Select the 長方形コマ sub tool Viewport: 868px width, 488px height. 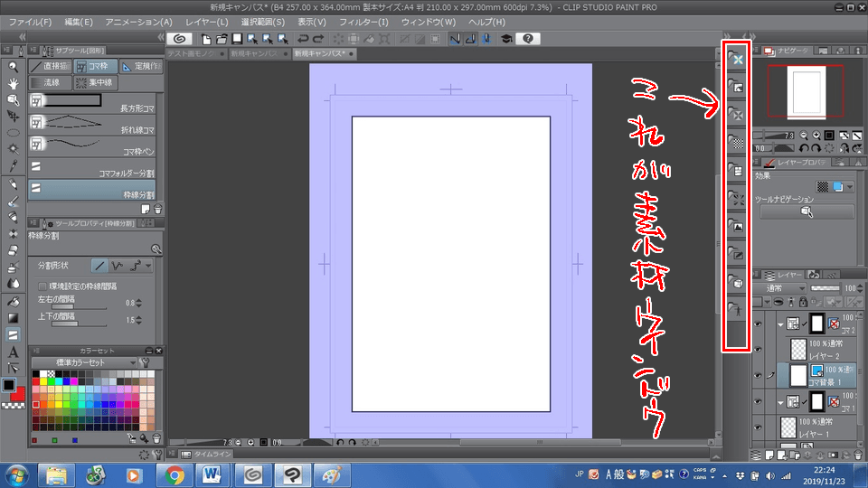(x=92, y=103)
